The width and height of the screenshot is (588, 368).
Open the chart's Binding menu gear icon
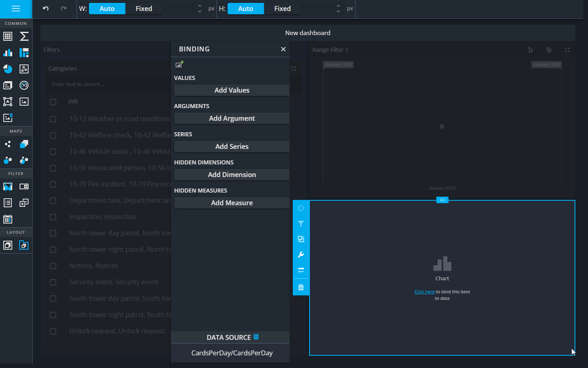(x=301, y=208)
